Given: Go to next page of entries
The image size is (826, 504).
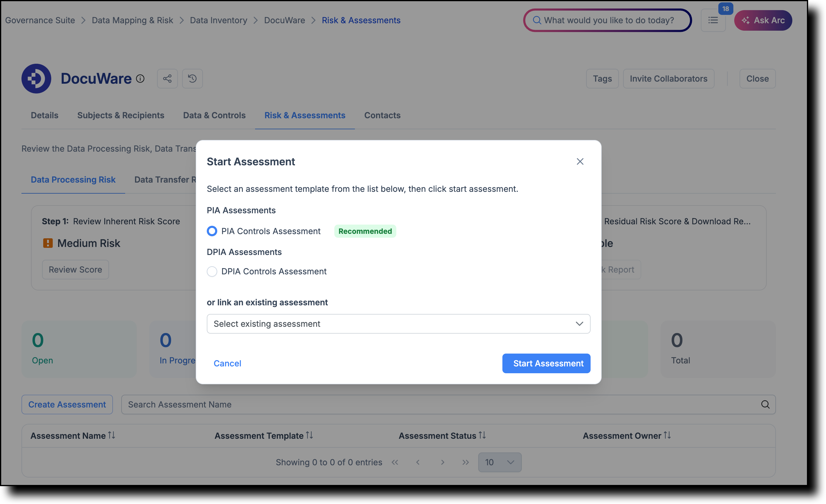Looking at the screenshot, I should pyautogui.click(x=442, y=462).
